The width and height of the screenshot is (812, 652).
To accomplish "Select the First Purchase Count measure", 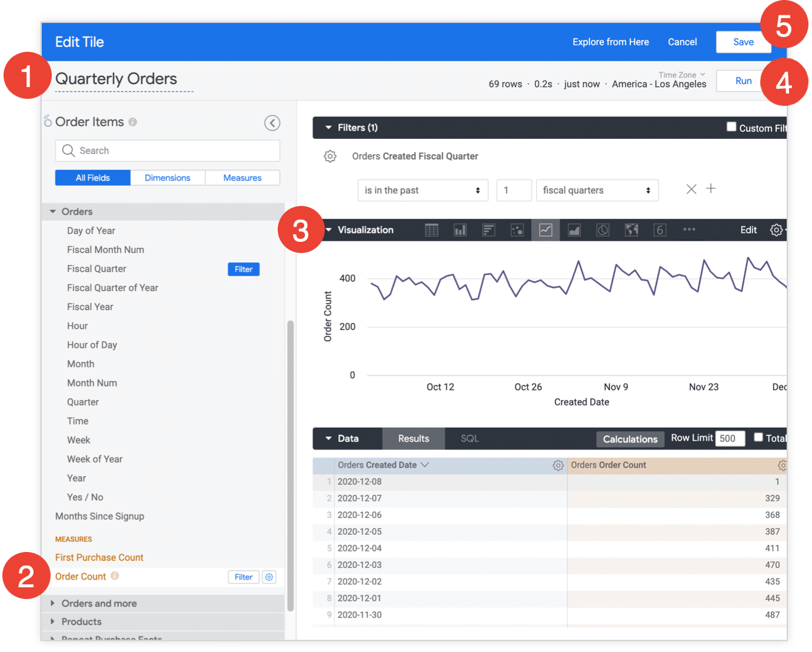I will 99,557.
